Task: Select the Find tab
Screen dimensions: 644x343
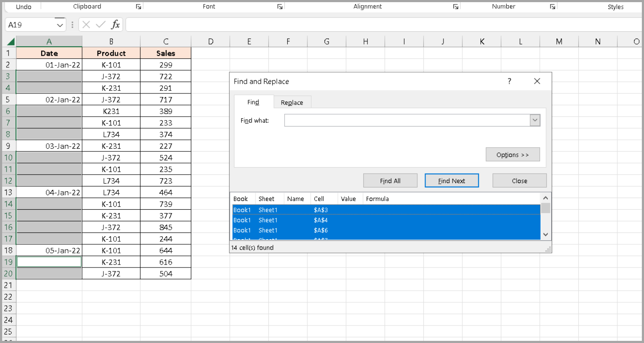Action: tap(253, 102)
